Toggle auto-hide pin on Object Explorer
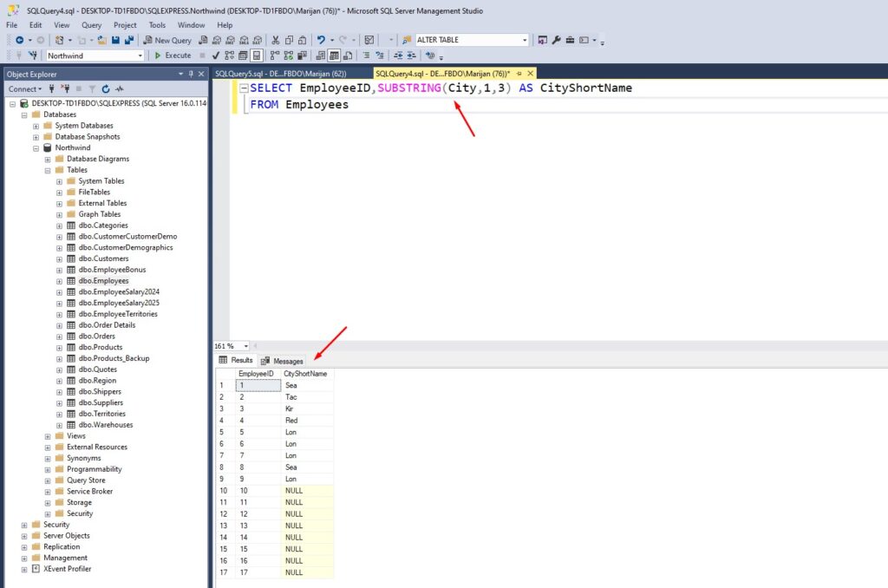This screenshot has height=588, width=888. (x=191, y=75)
